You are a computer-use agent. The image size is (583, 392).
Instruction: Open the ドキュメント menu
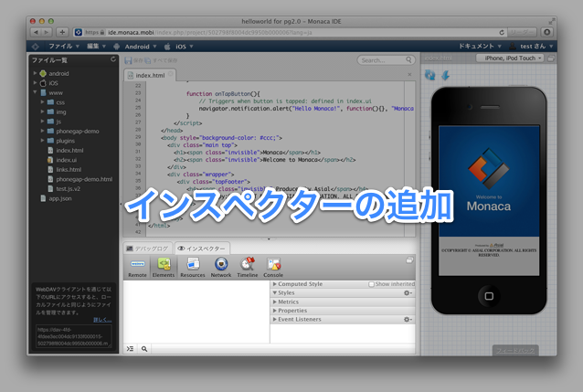(479, 45)
